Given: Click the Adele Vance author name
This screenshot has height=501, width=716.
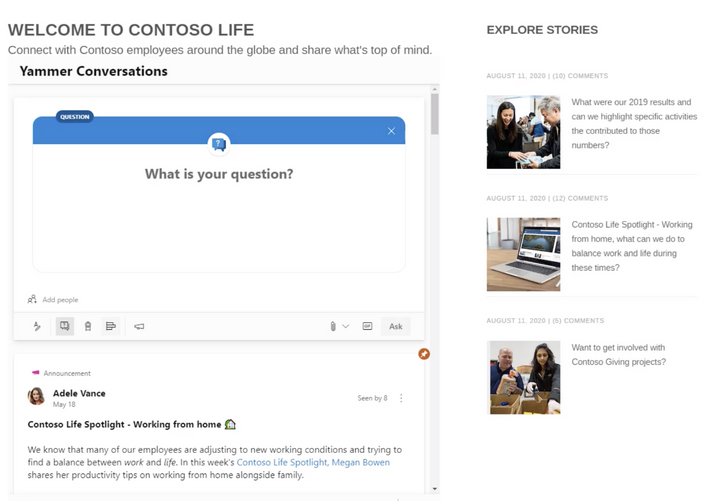Looking at the screenshot, I should (79, 393).
